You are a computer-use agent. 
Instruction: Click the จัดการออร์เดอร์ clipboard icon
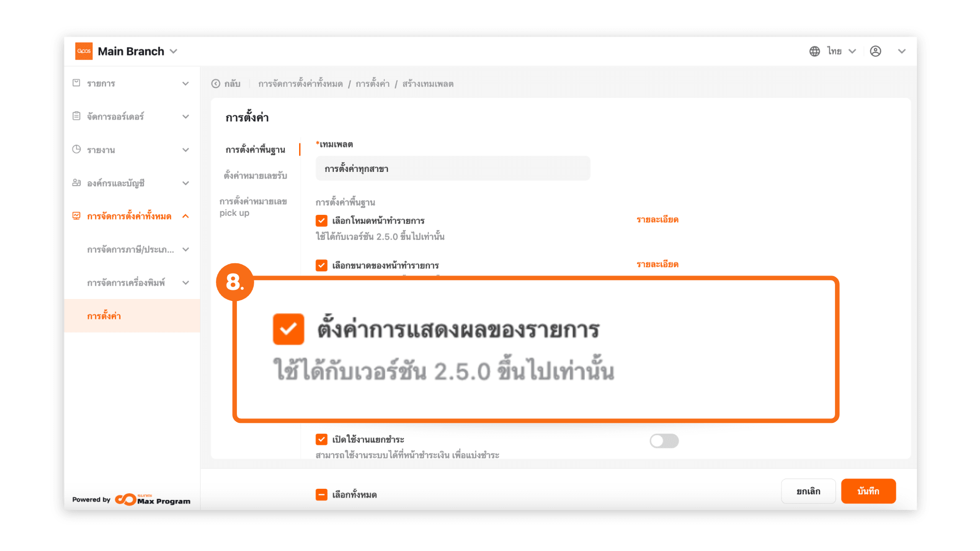(77, 116)
